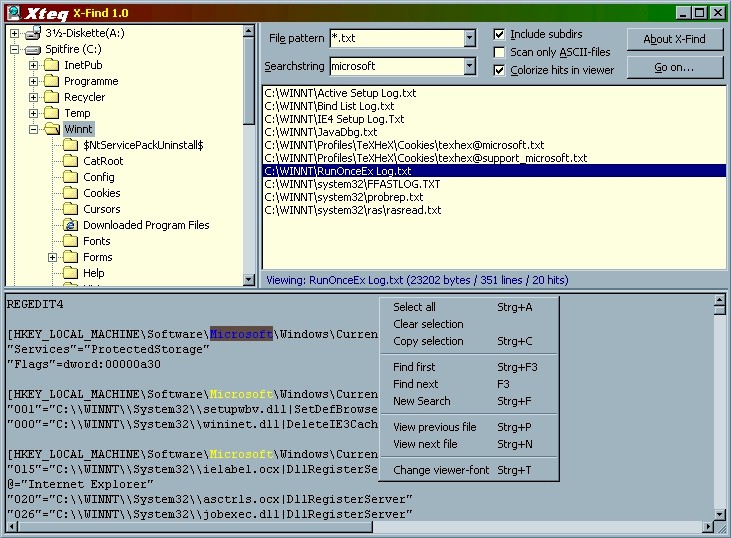Click the open Winnt folder icon
731x538 pixels.
pos(52,129)
